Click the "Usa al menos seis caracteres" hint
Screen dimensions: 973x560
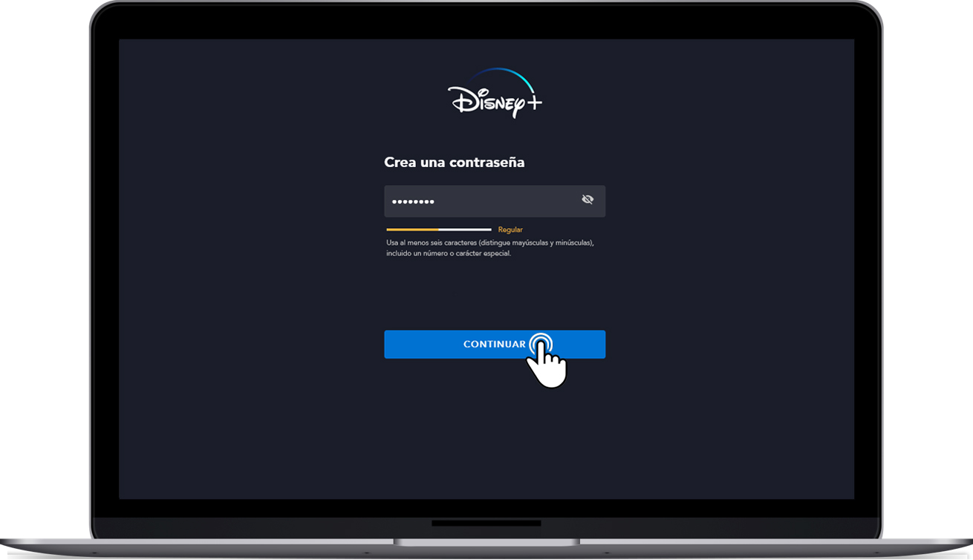[490, 248]
